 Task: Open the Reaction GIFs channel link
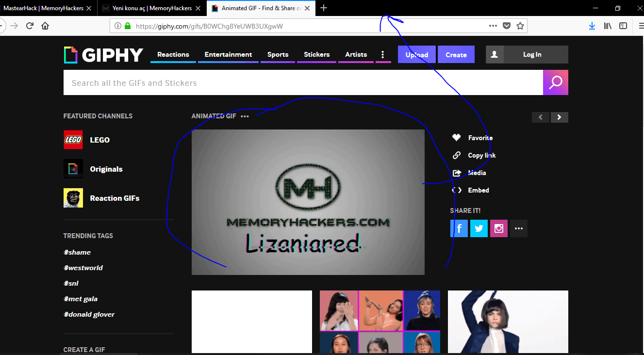115,198
